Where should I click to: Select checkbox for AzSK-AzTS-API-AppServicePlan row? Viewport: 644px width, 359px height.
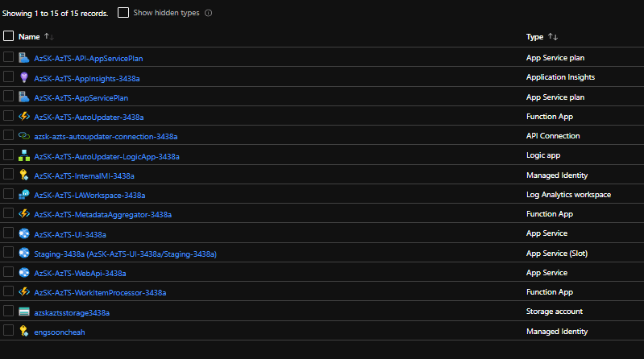[8, 56]
